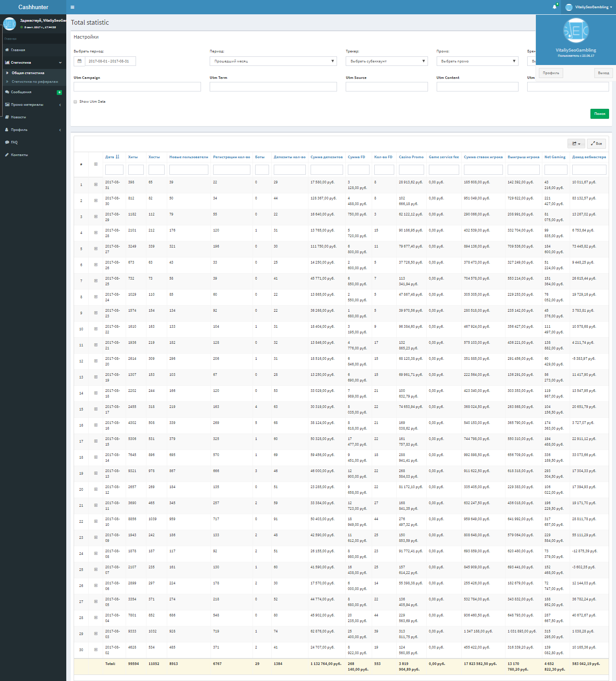The width and height of the screenshot is (616, 681).
Task: Focus the Utm Source input field
Action: coord(387,87)
